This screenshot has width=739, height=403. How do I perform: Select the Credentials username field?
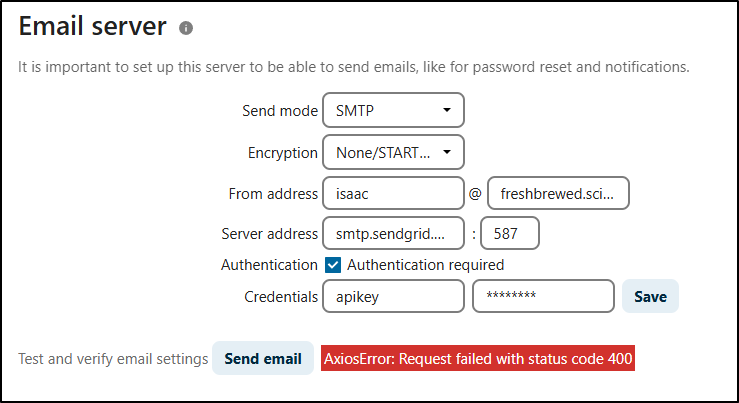[x=393, y=297]
